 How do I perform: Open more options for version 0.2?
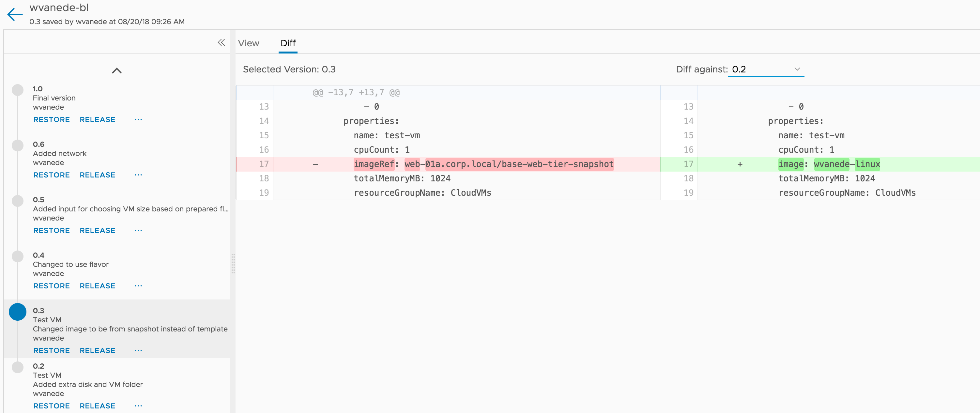(x=138, y=406)
